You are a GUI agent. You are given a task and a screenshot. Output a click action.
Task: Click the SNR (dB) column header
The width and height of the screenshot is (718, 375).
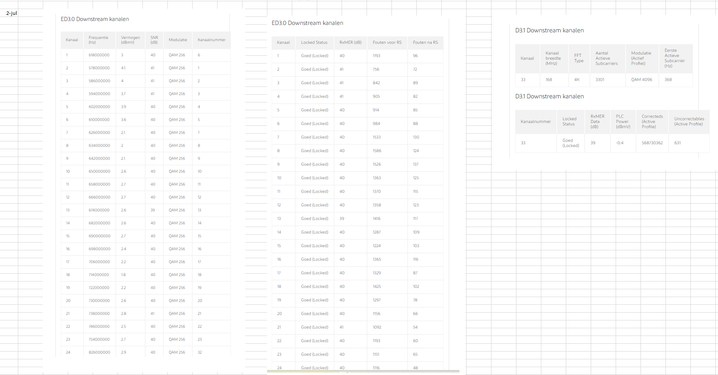point(154,40)
